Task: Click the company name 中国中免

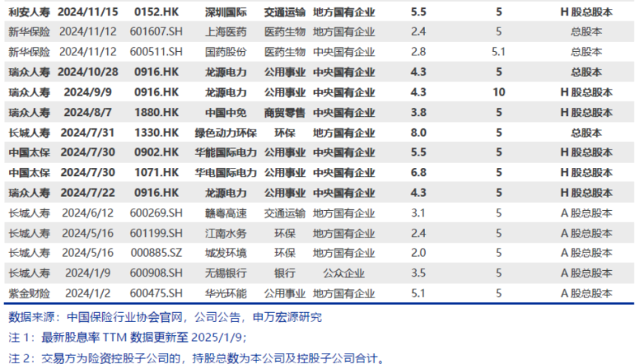Action: pos(226,112)
